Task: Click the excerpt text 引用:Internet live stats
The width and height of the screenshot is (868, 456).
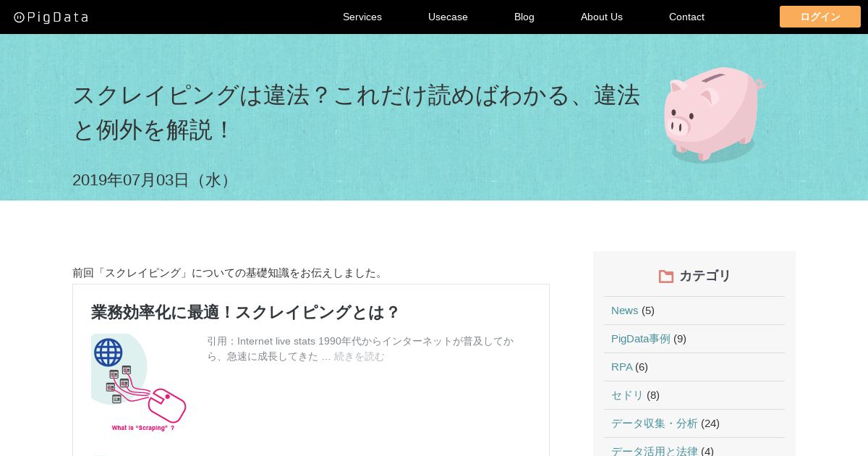Action: [360, 348]
